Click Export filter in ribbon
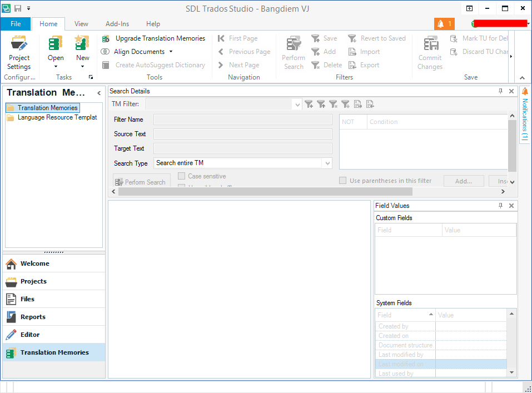Viewport: 532px width, 393px height. click(364, 65)
